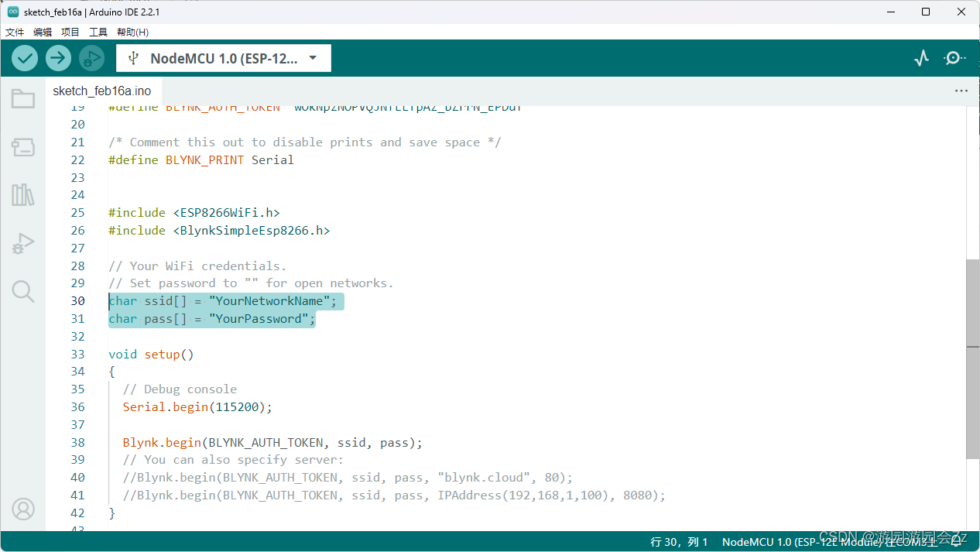The image size is (980, 552).
Task: Open the Serial Monitor
Action: (x=954, y=57)
